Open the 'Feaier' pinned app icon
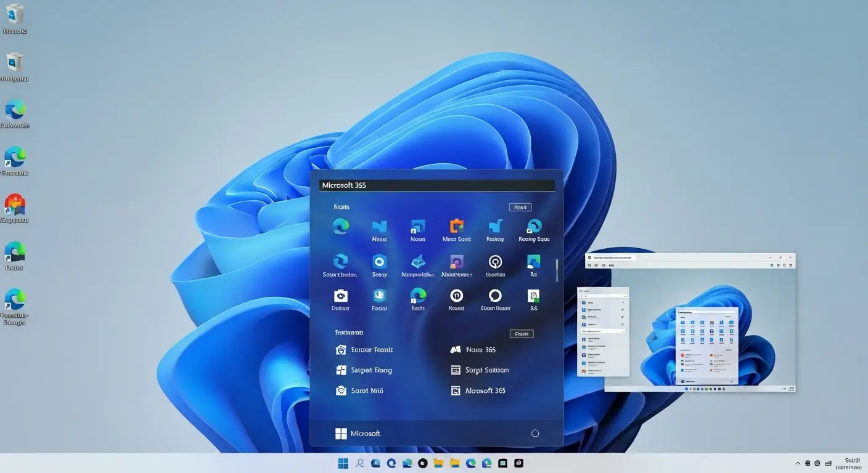868x473 pixels. 379,296
